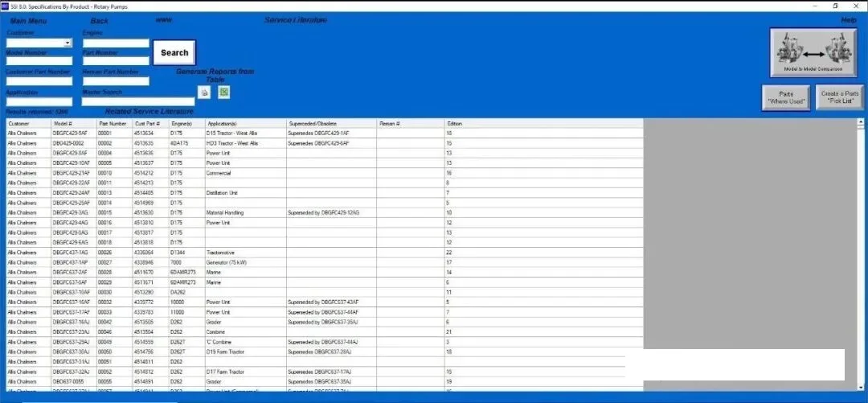The width and height of the screenshot is (868, 403).
Task: Click the Search button
Action: [x=174, y=52]
